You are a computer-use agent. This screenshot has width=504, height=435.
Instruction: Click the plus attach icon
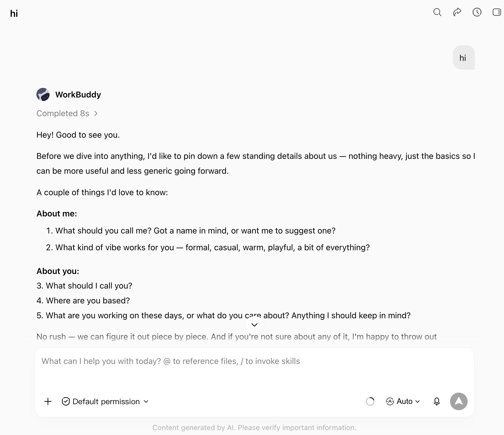(48, 401)
